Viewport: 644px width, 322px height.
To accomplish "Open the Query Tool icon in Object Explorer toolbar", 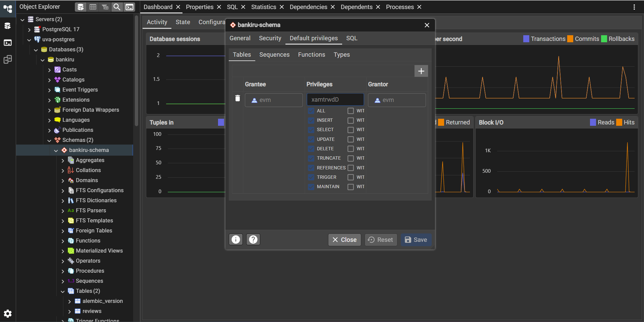I will tap(80, 7).
